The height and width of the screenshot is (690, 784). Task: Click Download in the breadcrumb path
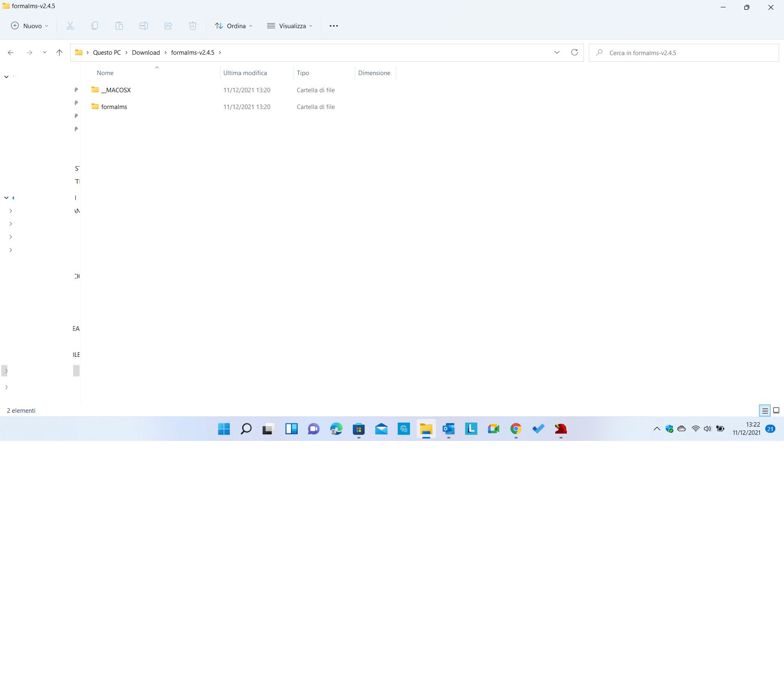pyautogui.click(x=146, y=52)
